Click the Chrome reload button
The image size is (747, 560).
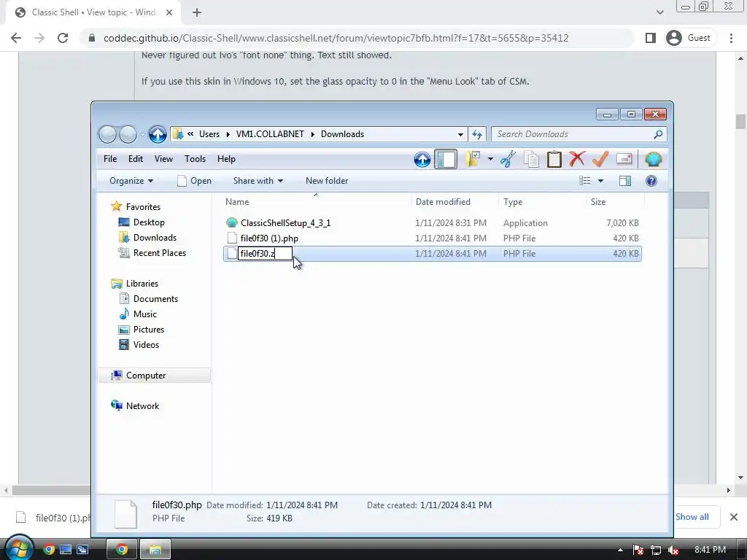pos(63,38)
